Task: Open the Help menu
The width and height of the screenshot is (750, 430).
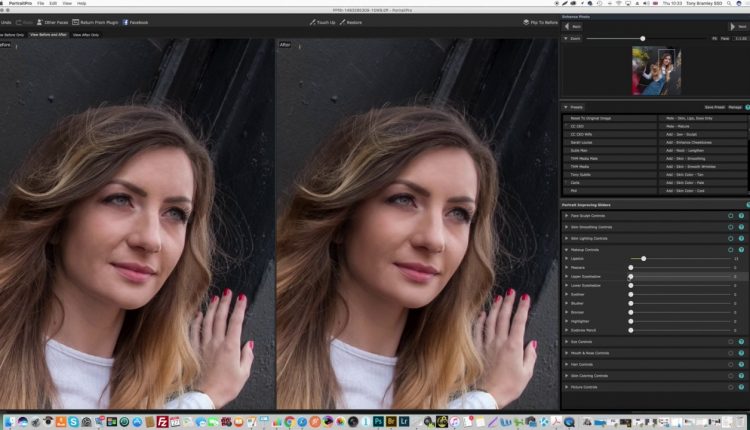Action: [82, 3]
